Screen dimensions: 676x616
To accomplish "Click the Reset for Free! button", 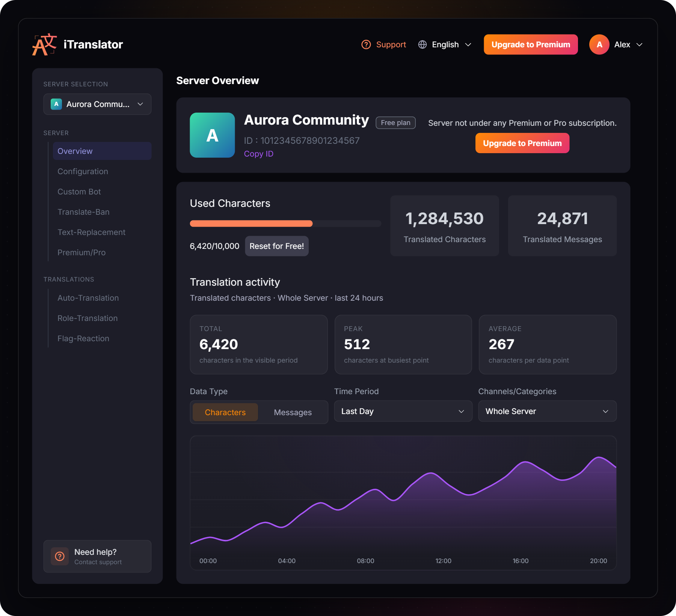I will pyautogui.click(x=277, y=246).
